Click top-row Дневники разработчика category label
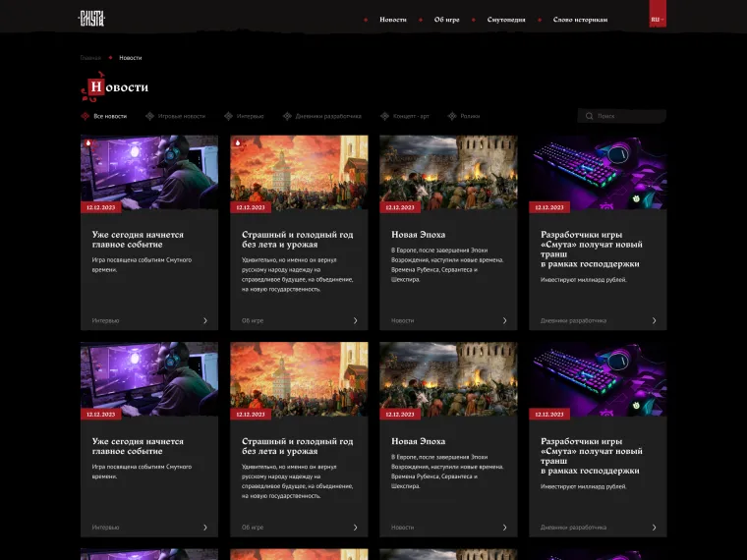The height and width of the screenshot is (560, 747). 574,321
